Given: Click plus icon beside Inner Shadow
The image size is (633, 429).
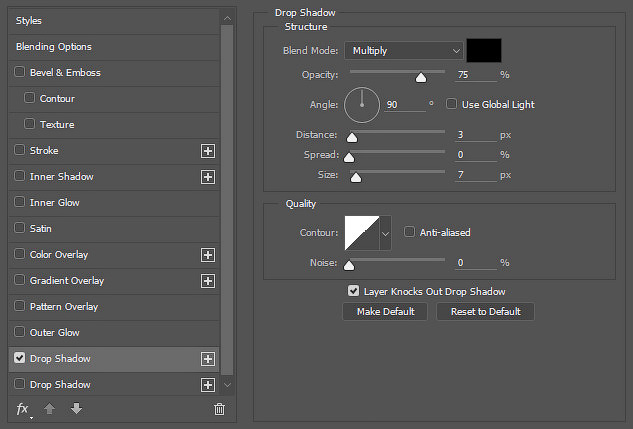Looking at the screenshot, I should 208,177.
